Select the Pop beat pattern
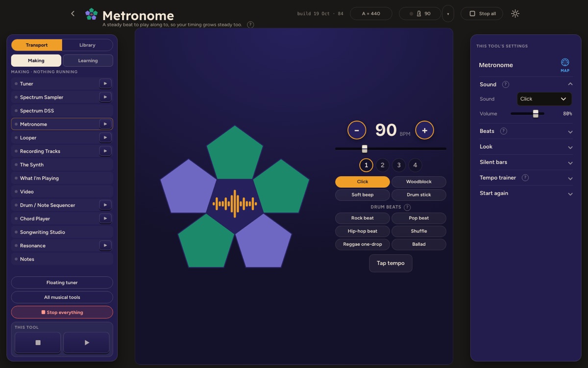 click(x=419, y=218)
